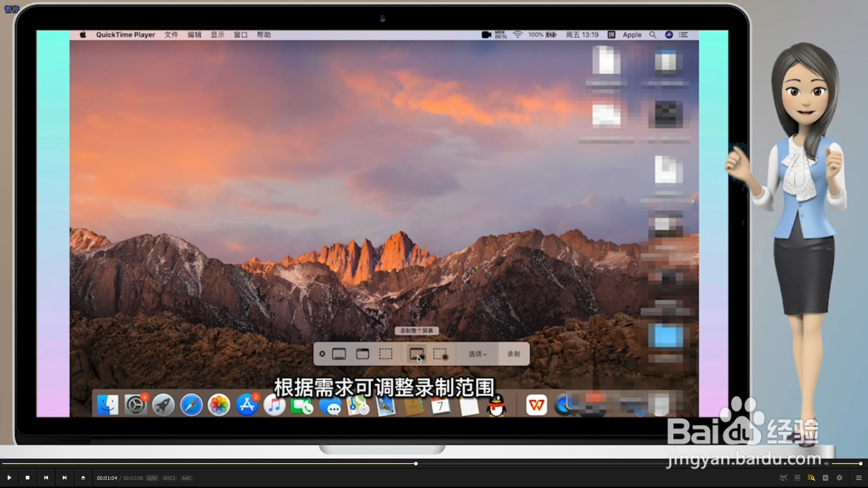The width and height of the screenshot is (868, 488).
Task: Click the total duration 00:02:06
Action: [x=133, y=478]
